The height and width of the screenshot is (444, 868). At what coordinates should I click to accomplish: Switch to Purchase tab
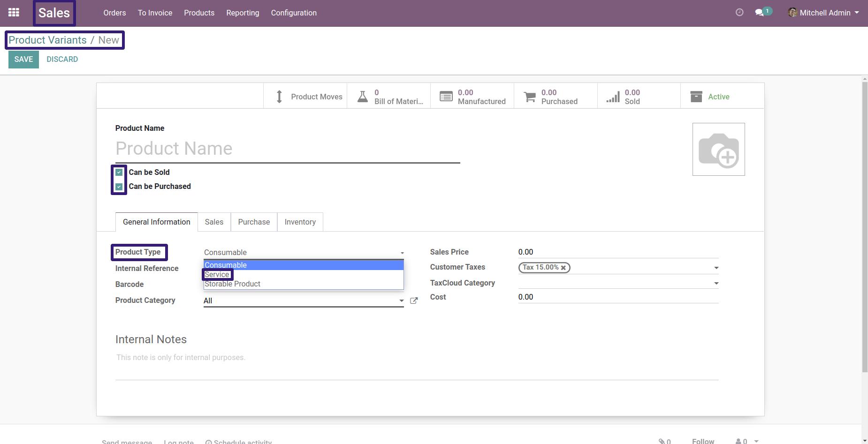254,222
